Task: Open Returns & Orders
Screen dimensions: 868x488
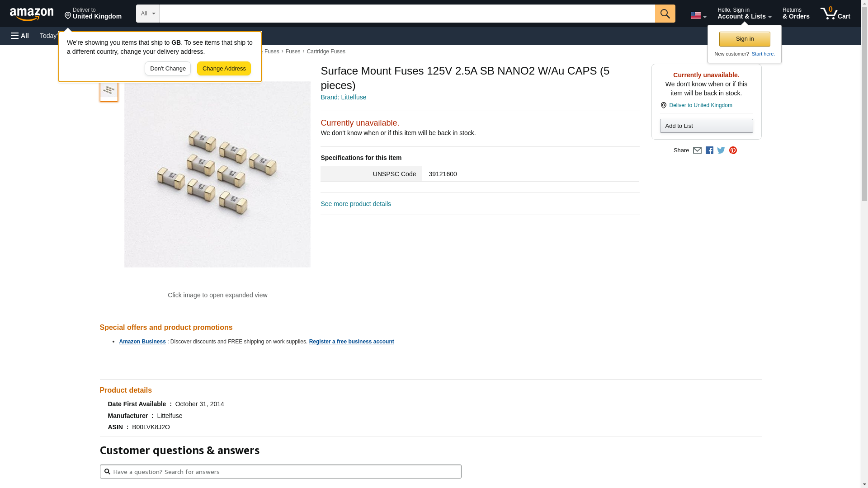Action: click(x=796, y=14)
